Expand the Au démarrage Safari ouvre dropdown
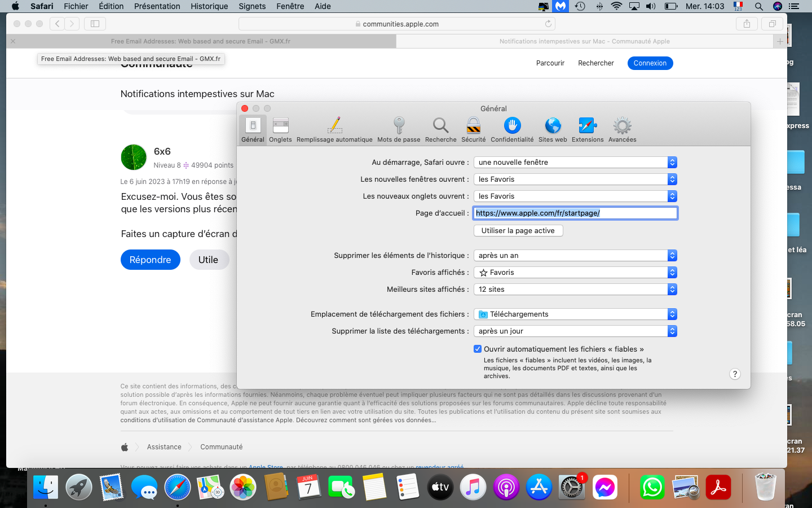Screen dimensions: 812x508 (575, 163)
